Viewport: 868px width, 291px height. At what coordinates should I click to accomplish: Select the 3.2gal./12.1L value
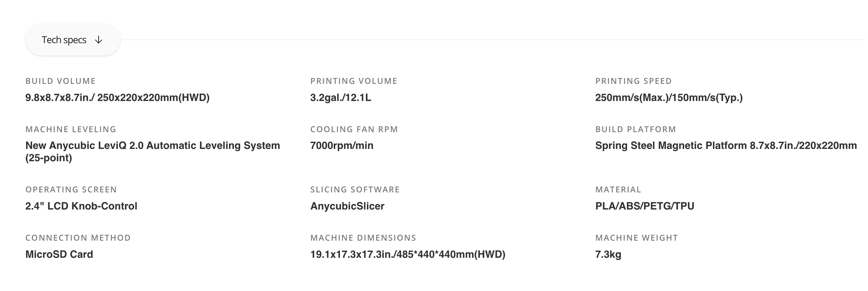(x=341, y=98)
